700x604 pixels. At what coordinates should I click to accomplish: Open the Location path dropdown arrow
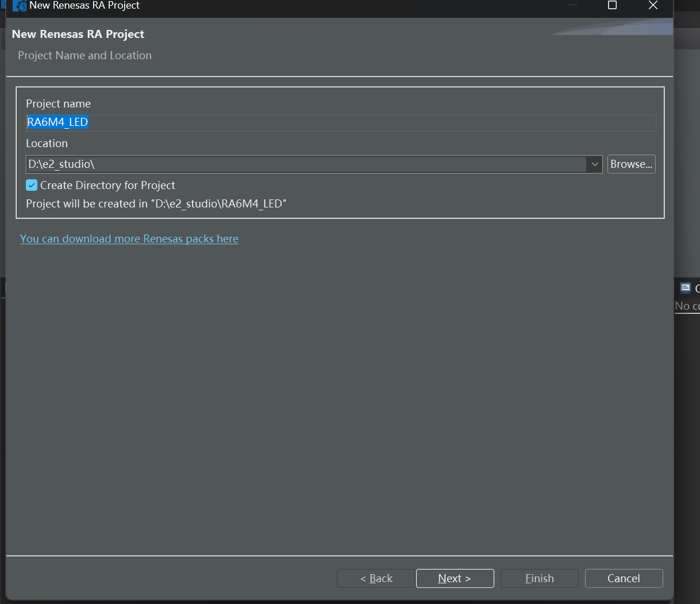[595, 164]
